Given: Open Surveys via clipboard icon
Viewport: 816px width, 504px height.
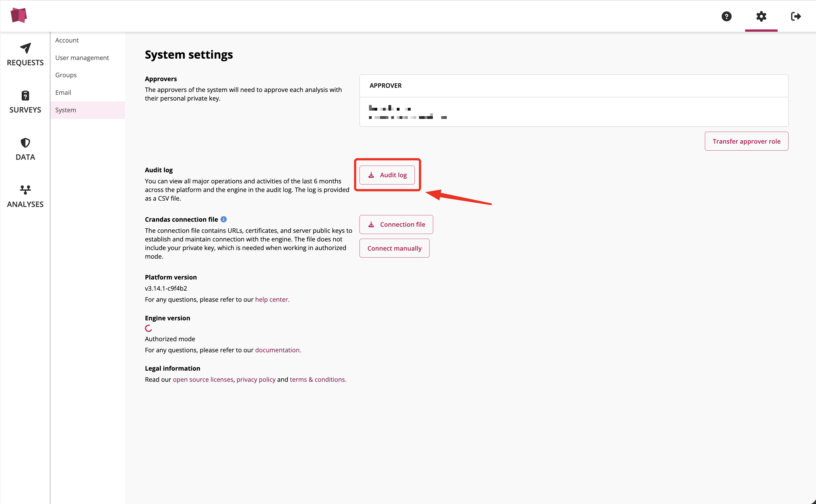Looking at the screenshot, I should 25,96.
